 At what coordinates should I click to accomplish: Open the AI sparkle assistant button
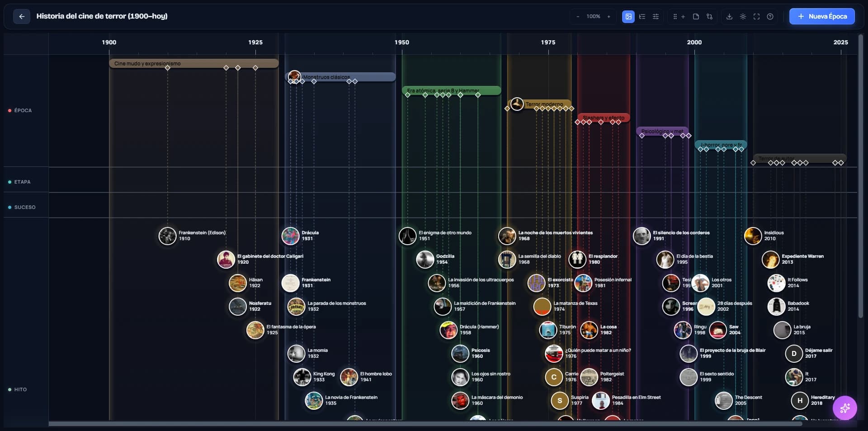click(x=844, y=408)
